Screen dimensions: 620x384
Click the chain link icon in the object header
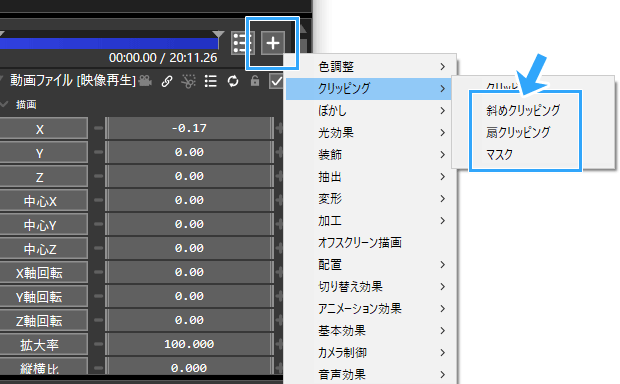167,81
